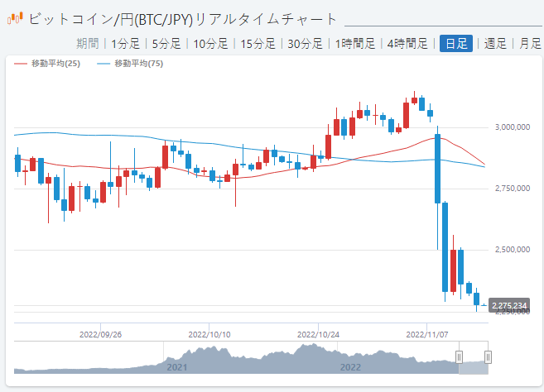
Task: Toggle the 移動平均(25) legend line
Action: pos(47,64)
